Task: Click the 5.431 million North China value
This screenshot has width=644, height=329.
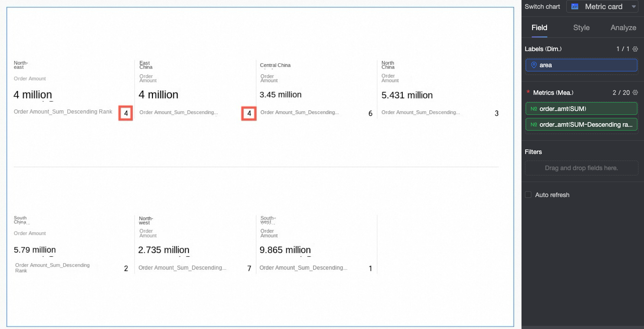Action: [407, 95]
